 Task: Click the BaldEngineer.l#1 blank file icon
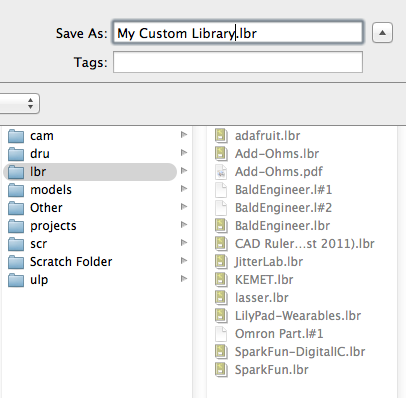pos(221,190)
